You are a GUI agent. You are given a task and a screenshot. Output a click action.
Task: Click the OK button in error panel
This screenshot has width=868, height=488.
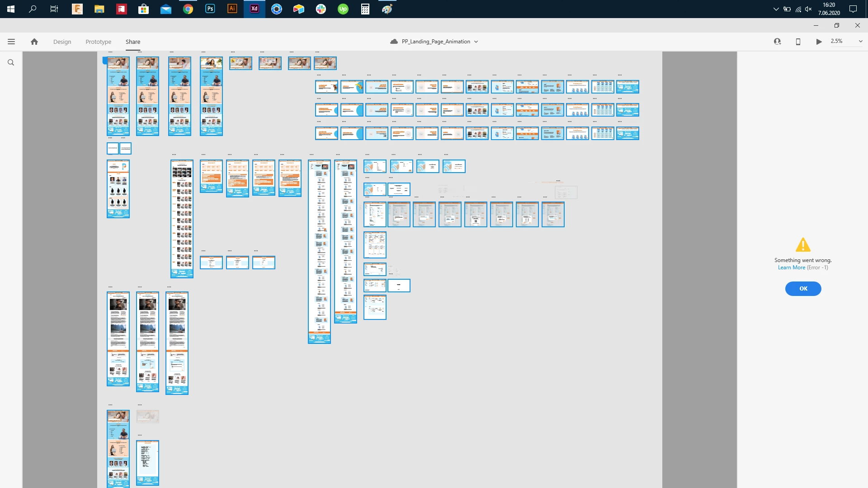pyautogui.click(x=803, y=288)
